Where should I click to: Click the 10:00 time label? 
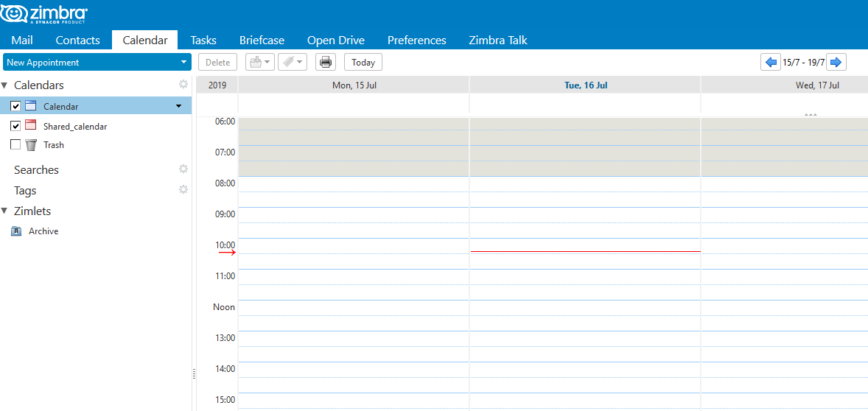(x=225, y=245)
